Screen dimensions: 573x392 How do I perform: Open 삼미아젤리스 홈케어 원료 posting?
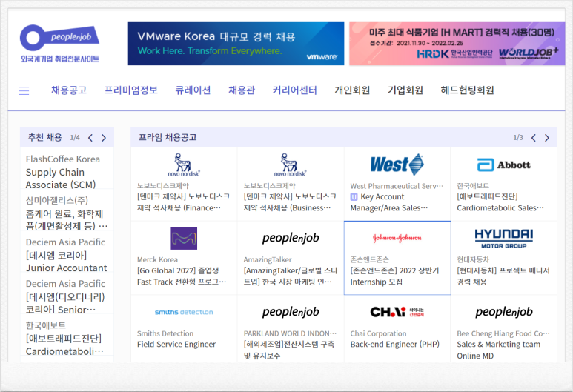(67, 220)
